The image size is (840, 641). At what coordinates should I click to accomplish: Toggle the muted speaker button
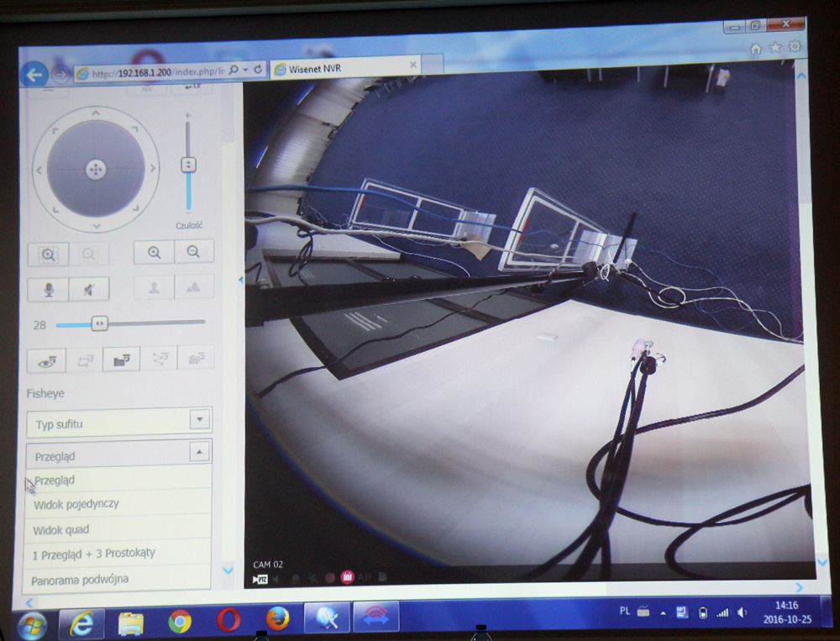coord(88,289)
